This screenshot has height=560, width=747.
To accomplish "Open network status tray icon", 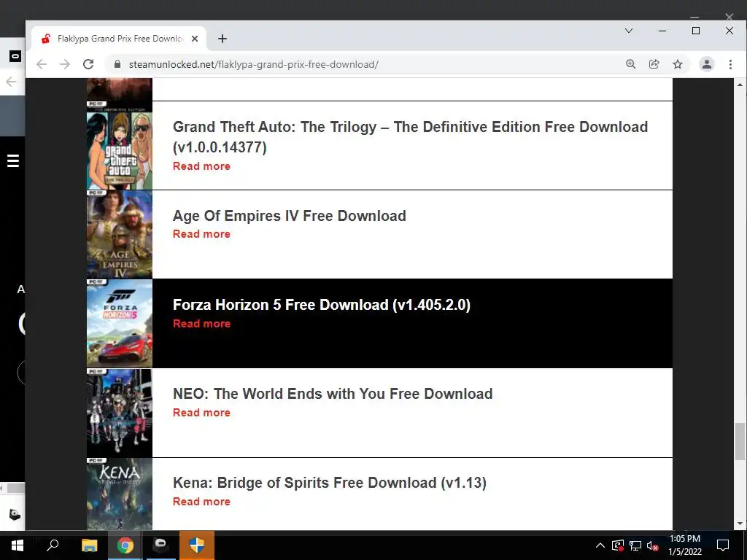I will (635, 545).
